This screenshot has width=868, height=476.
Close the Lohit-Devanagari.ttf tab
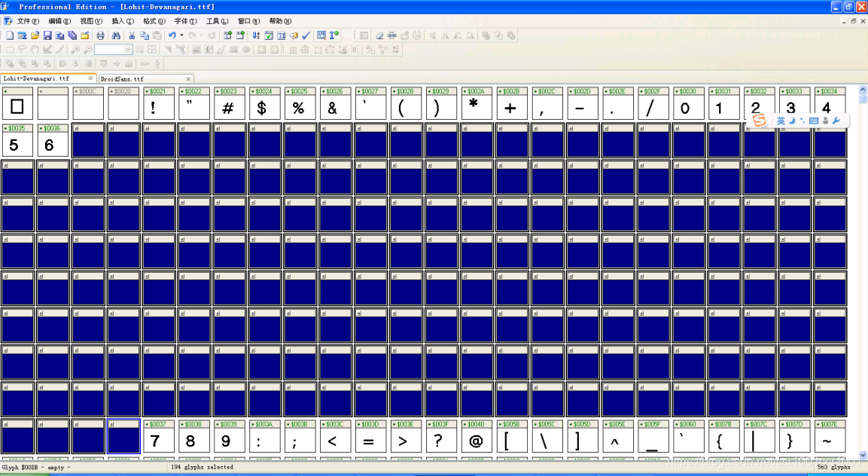pyautogui.click(x=90, y=78)
